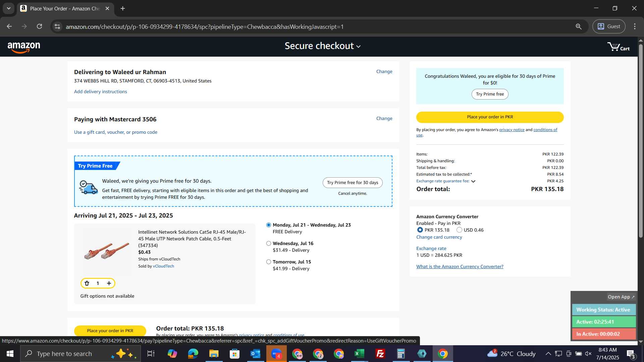Open the Copilot icon on the taskbar
The width and height of the screenshot is (644, 362).
(172, 354)
